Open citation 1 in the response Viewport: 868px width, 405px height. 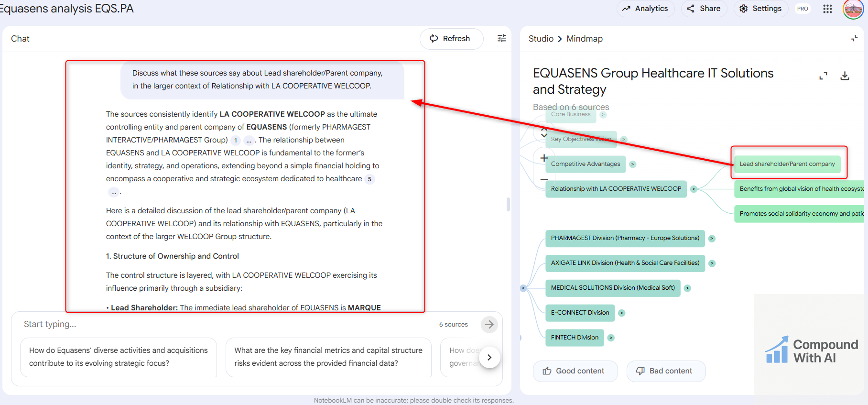[x=236, y=141]
